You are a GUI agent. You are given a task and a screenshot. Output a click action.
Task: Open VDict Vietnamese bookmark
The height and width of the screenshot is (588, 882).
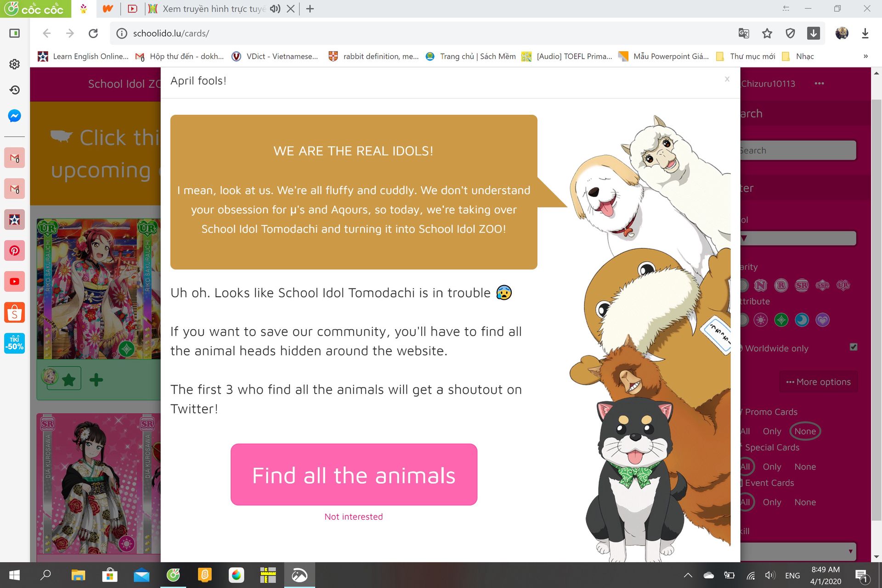coord(275,56)
